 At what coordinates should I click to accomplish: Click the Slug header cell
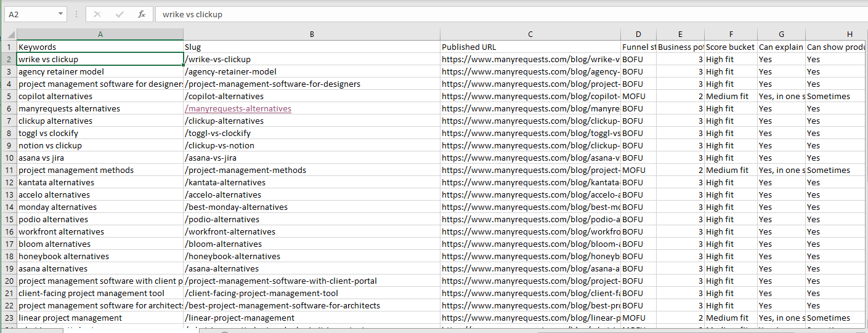coord(312,47)
